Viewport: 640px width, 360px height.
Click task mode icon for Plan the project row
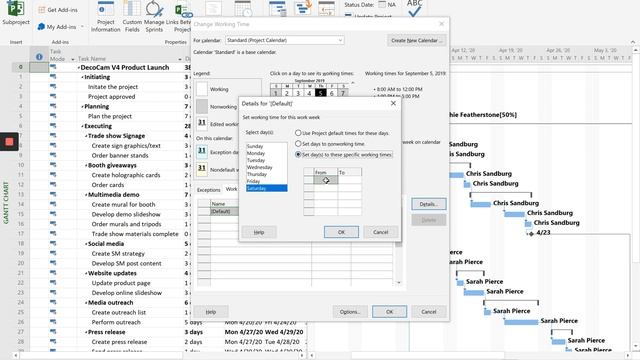pos(53,116)
